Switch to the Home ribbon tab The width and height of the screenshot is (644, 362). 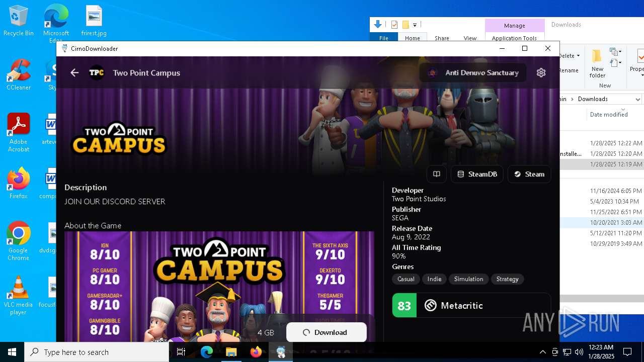(x=412, y=38)
